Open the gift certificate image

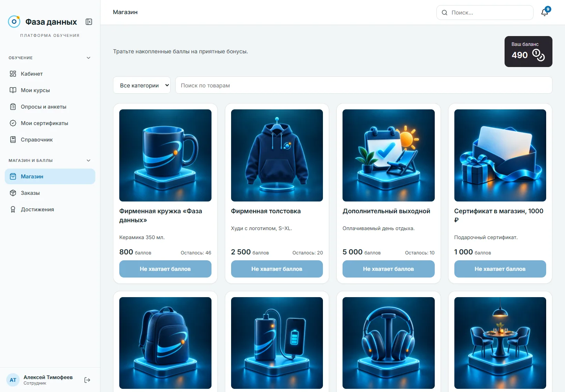point(500,155)
